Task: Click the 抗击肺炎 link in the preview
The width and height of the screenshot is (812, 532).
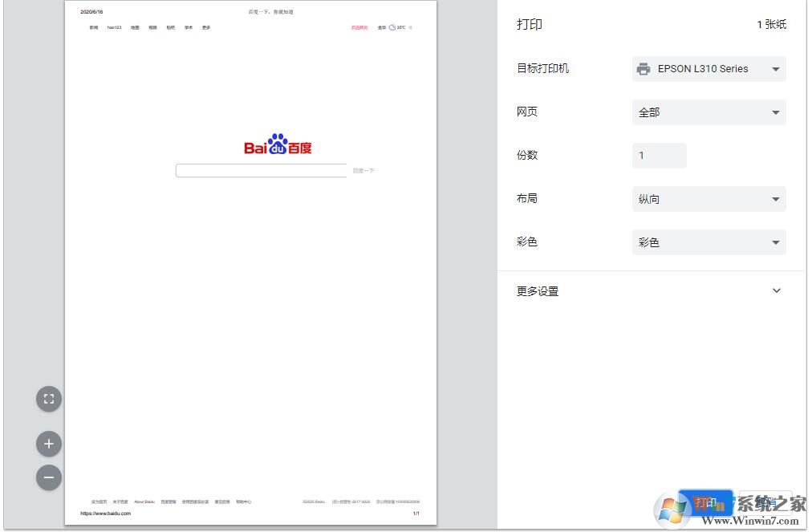Action: [x=359, y=26]
